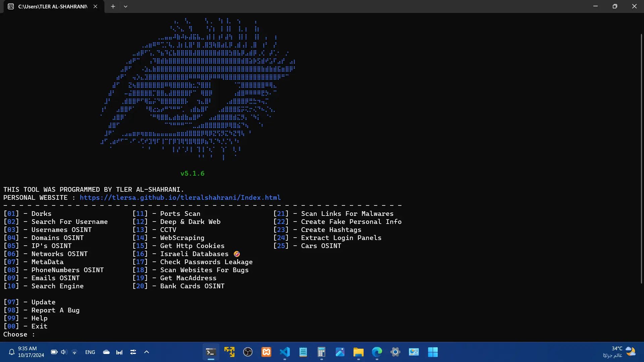The image size is (644, 362).
Task: Click the battery status tray icon
Action: pyautogui.click(x=54, y=352)
